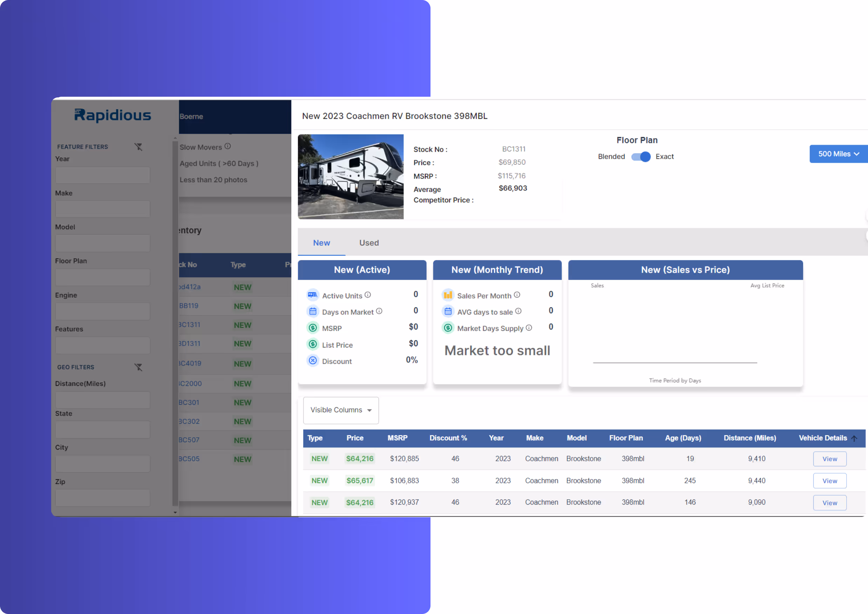Viewport: 868px width, 614px height.
Task: Click the $66,903 average competitor price
Action: click(x=513, y=188)
